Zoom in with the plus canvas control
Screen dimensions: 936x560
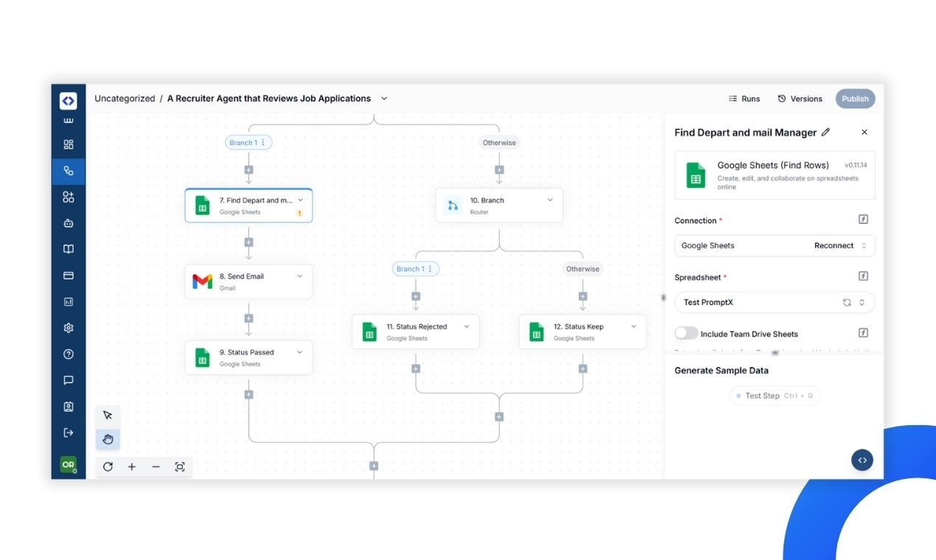tap(132, 466)
